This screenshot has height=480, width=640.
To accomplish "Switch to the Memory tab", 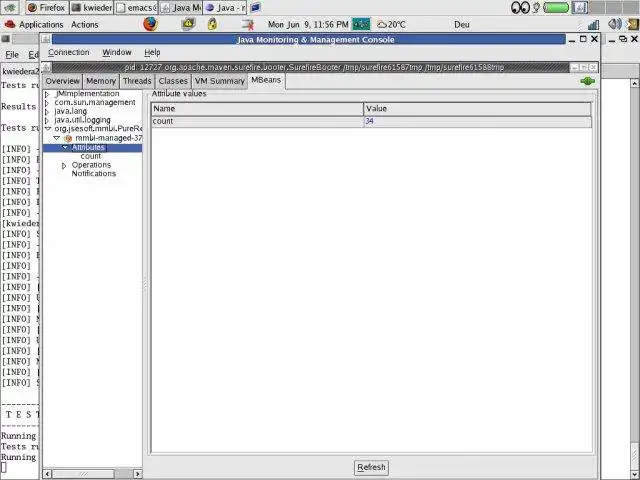I will coord(101,81).
